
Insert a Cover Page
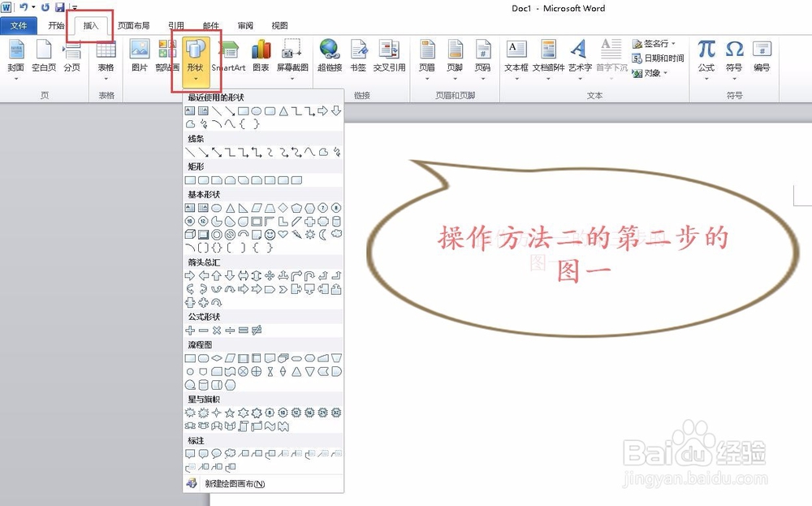[15, 58]
